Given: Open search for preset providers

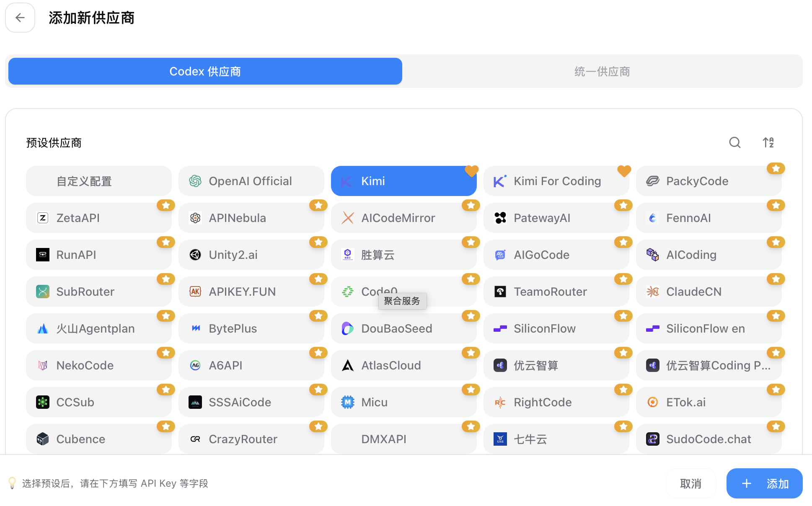Looking at the screenshot, I should (x=734, y=142).
